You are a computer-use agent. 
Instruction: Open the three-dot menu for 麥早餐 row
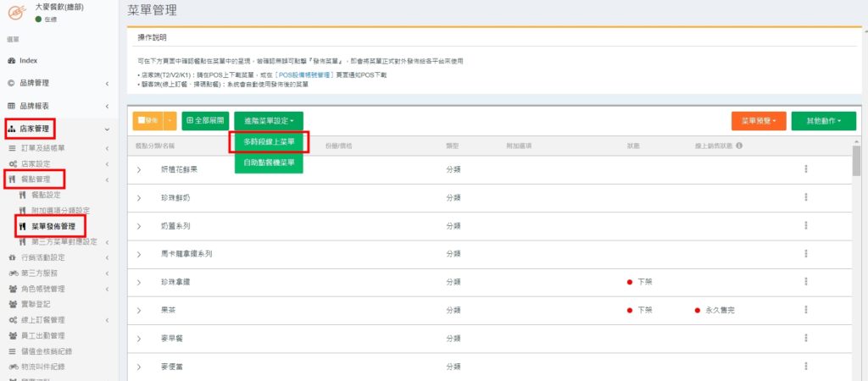tap(805, 340)
